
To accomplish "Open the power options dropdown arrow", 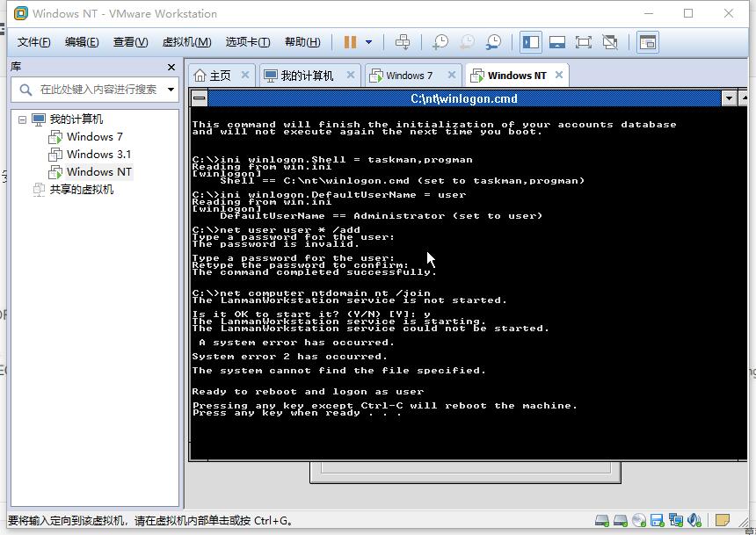I will click(369, 42).
